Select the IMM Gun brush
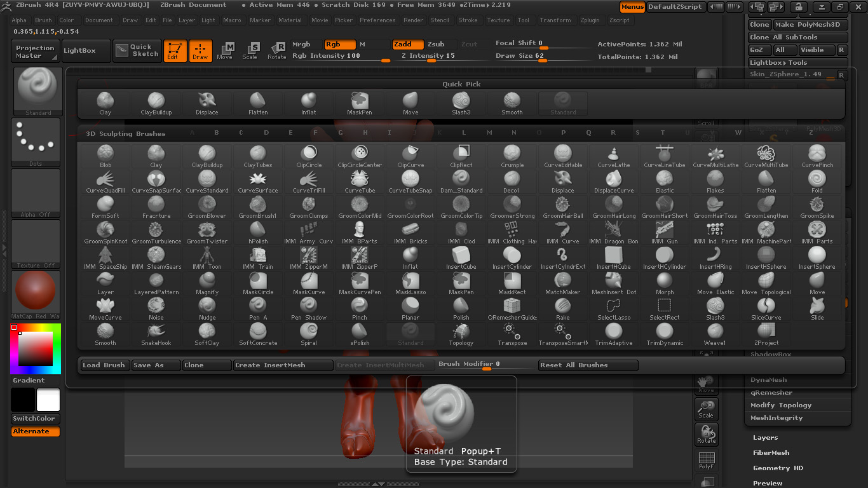 [x=665, y=233]
